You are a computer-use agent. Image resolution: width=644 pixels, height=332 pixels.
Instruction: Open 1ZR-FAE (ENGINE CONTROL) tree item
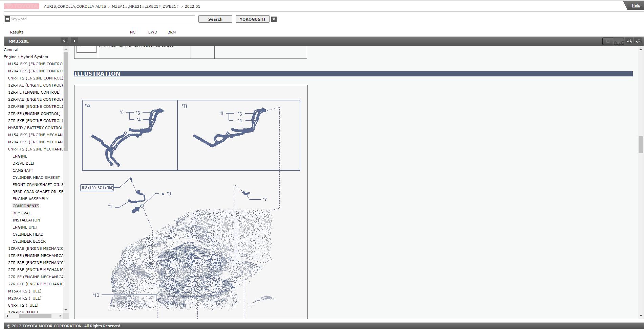[x=36, y=85]
